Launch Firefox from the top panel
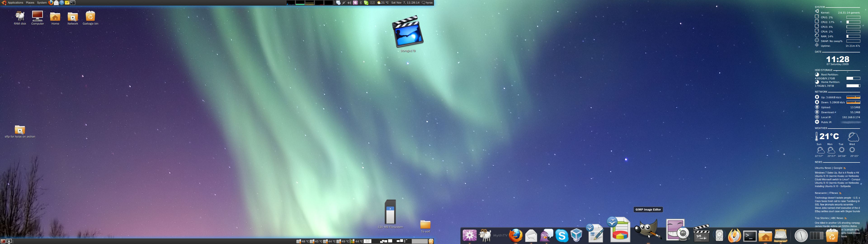Screen dimensions: 868x244 coord(51,3)
